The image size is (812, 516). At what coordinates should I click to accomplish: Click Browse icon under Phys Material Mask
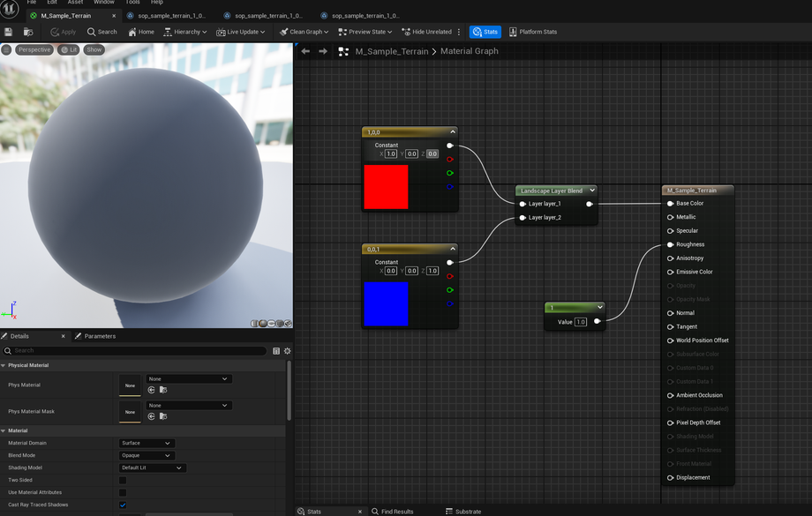click(x=163, y=416)
